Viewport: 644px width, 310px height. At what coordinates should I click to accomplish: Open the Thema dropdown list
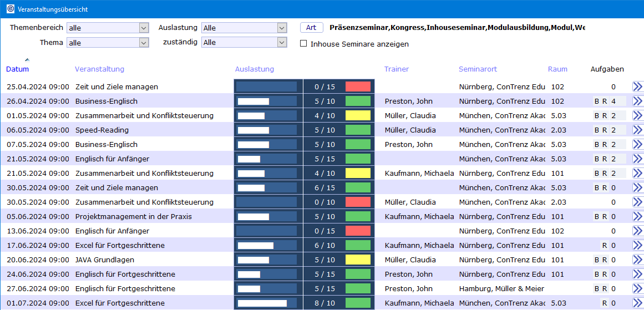coord(144,43)
